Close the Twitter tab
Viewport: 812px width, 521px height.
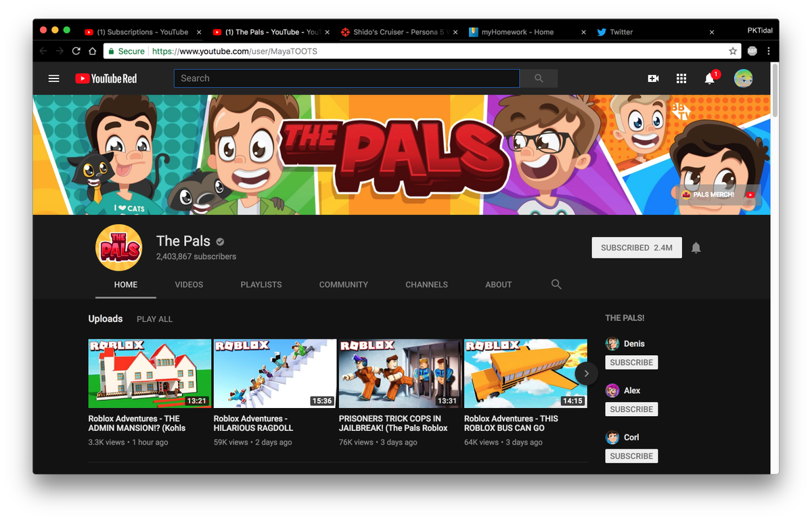(711, 32)
